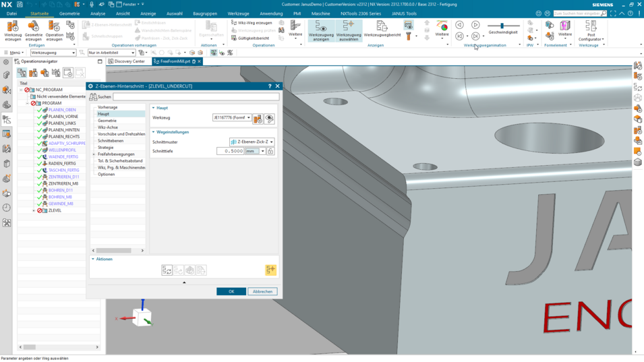Click Werkzeugweg anzeigen icon
The width and height of the screenshot is (644, 362).
point(321,30)
